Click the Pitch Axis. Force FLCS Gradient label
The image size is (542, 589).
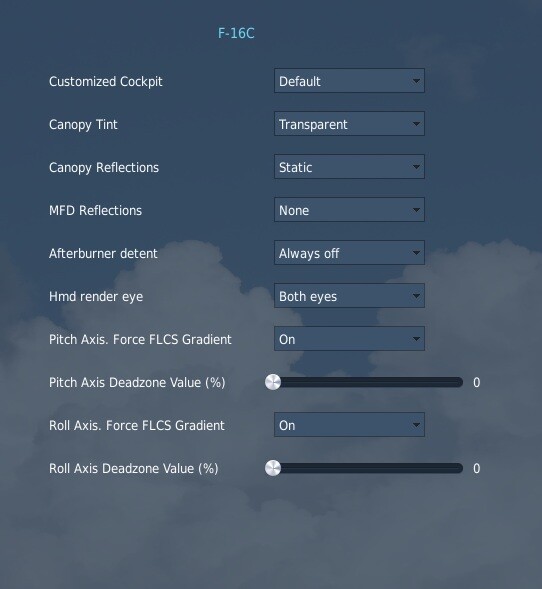point(140,340)
